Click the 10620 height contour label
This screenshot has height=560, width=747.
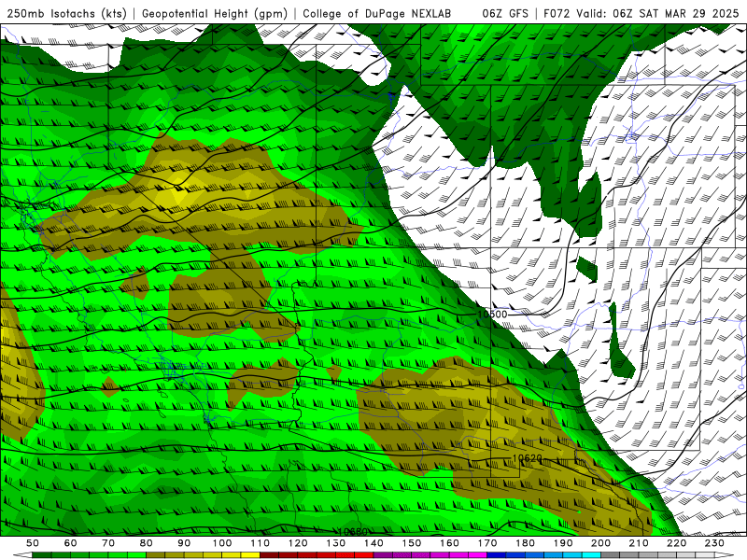pos(527,458)
